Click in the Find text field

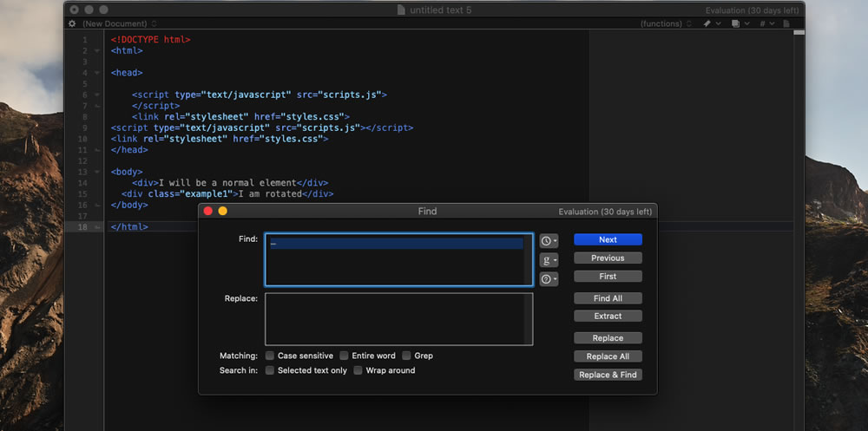pos(399,259)
